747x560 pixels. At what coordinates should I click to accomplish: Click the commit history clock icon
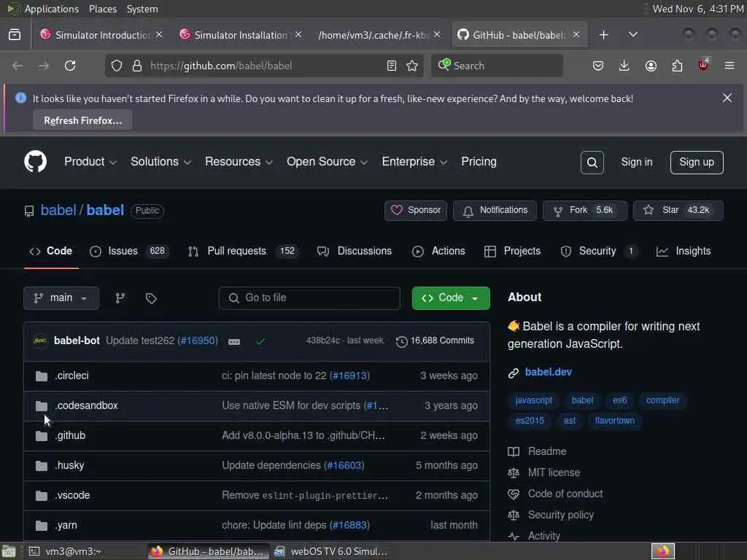click(x=402, y=341)
